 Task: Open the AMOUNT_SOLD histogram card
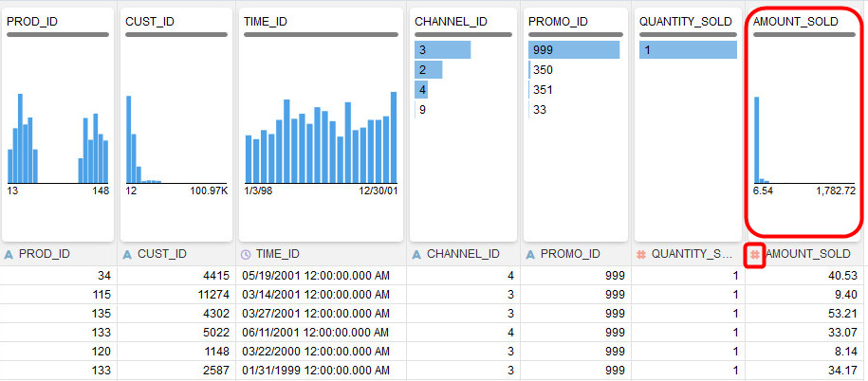tap(804, 124)
